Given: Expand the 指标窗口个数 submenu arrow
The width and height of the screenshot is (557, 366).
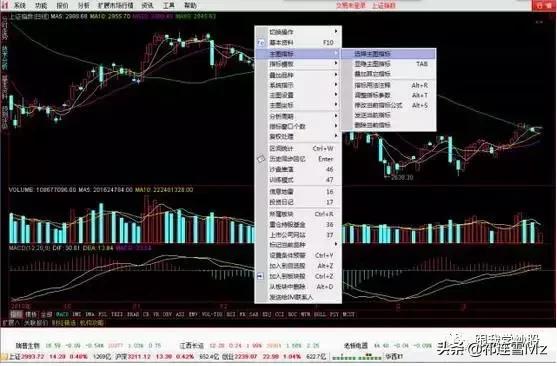Looking at the screenshot, I should (336, 126).
